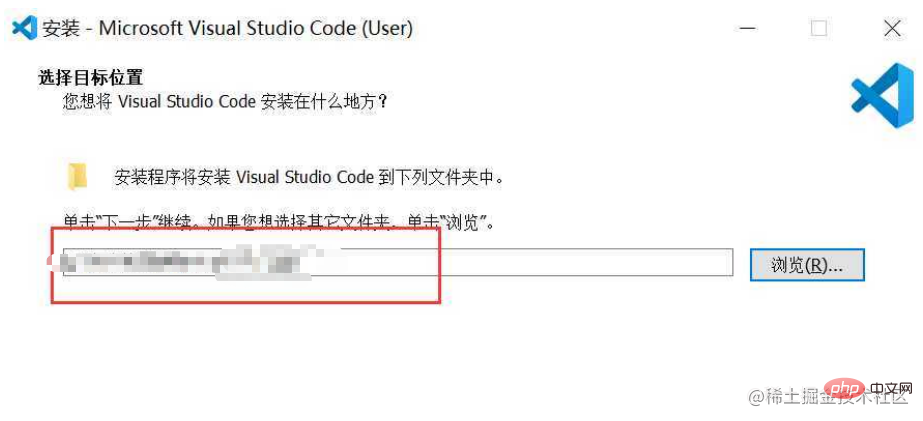Screen dimensions: 923x421
Task: Click the 单击"下一步"继续 instruction line
Action: (x=280, y=224)
